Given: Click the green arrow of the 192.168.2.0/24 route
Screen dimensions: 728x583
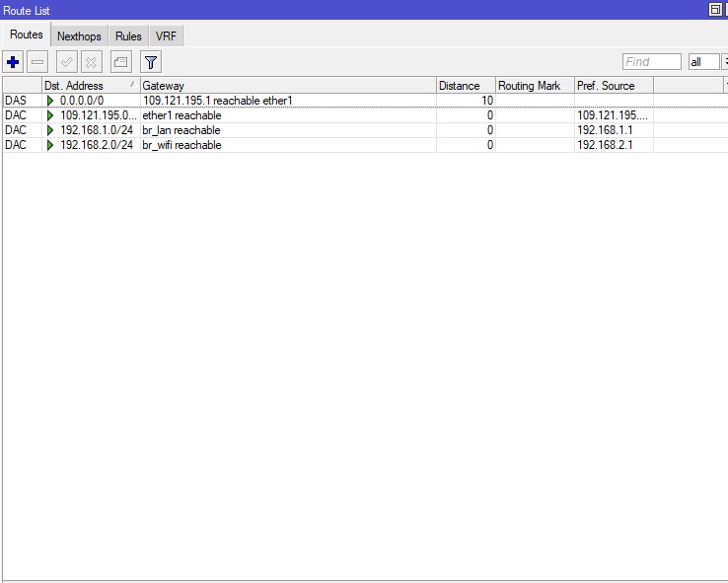Looking at the screenshot, I should click(x=51, y=145).
